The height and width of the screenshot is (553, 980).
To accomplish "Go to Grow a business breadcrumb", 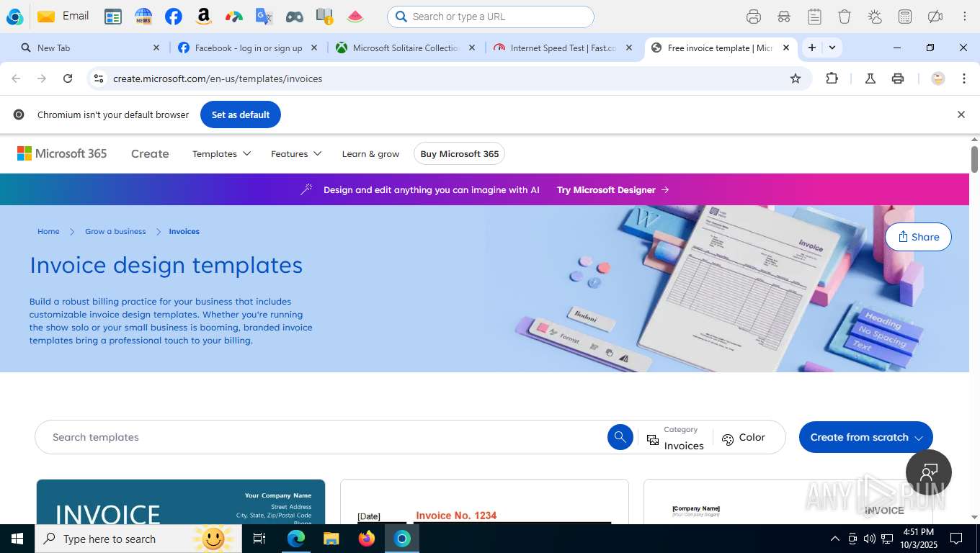I will 115,231.
